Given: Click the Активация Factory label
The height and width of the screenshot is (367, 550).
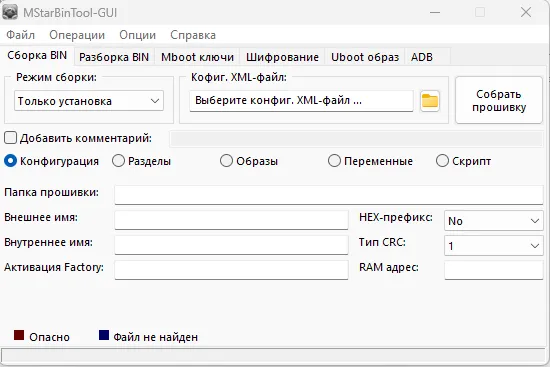Looking at the screenshot, I should pyautogui.click(x=54, y=267).
